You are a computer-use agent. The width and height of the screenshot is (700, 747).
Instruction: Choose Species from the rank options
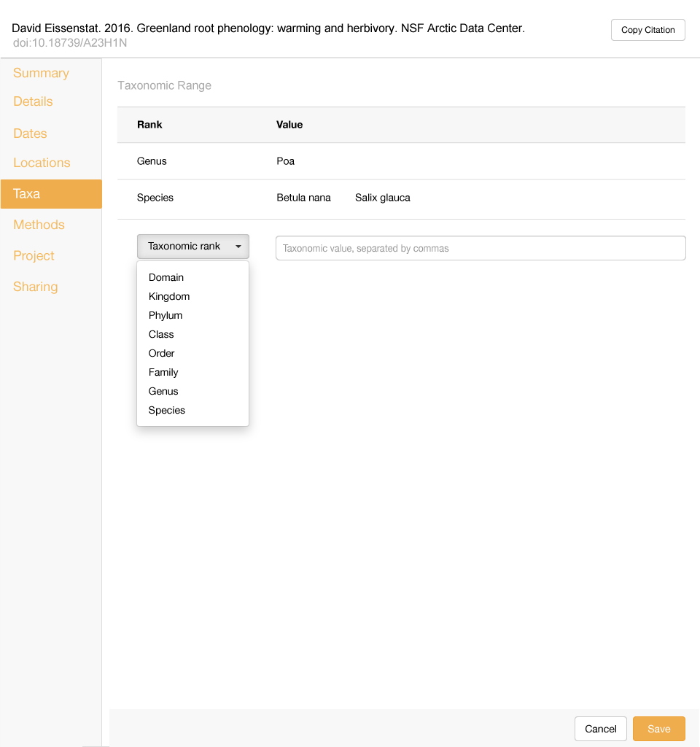[167, 410]
